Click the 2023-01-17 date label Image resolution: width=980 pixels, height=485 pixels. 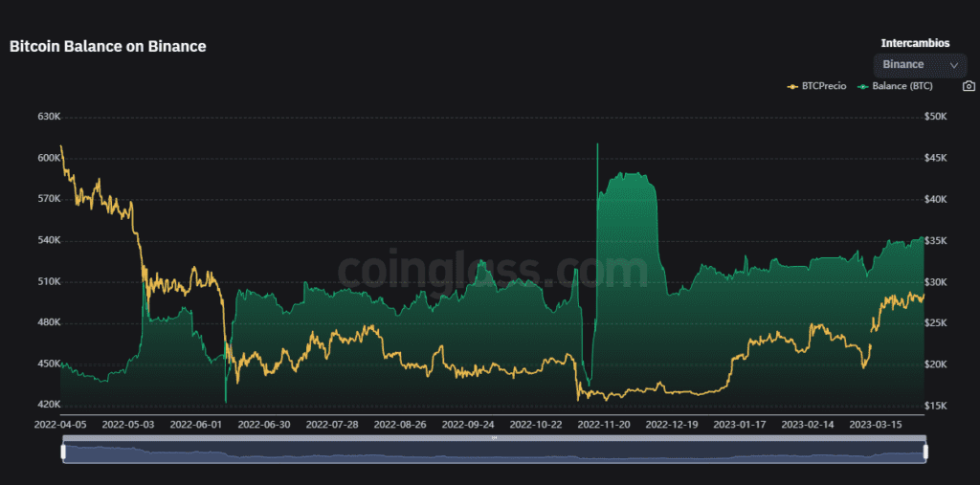(x=741, y=425)
